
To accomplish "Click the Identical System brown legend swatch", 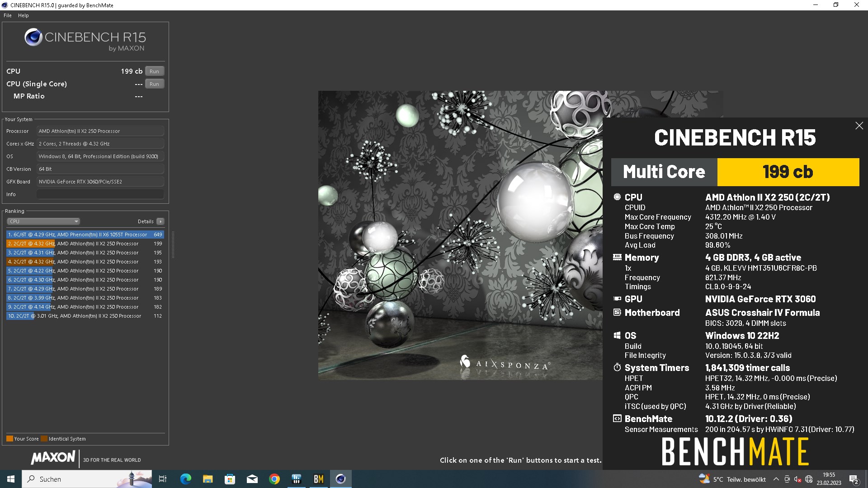I will pyautogui.click(x=44, y=439).
